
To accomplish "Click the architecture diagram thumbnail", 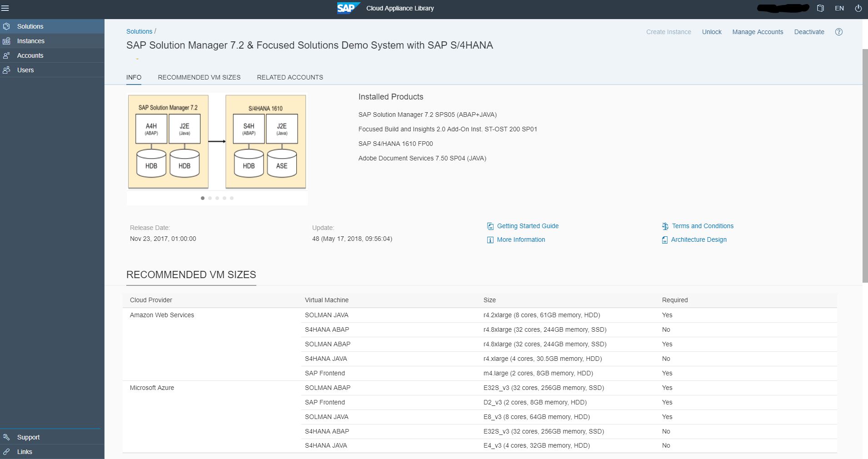I will (x=217, y=141).
